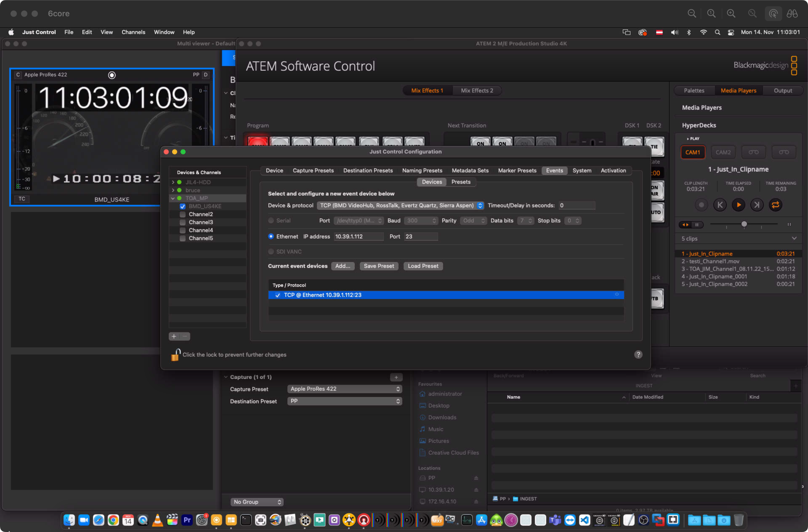
Task: Select the CAM2 HyperDeck button
Action: point(723,152)
